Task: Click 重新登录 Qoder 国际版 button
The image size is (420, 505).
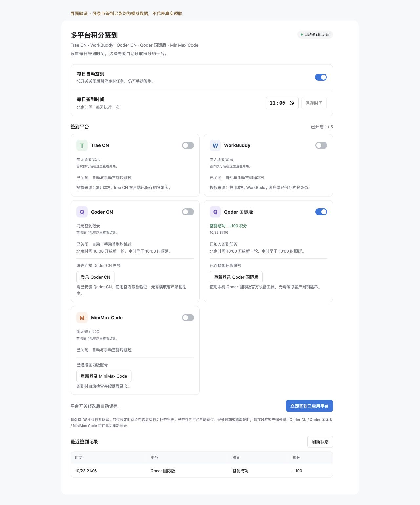Action: click(x=236, y=277)
